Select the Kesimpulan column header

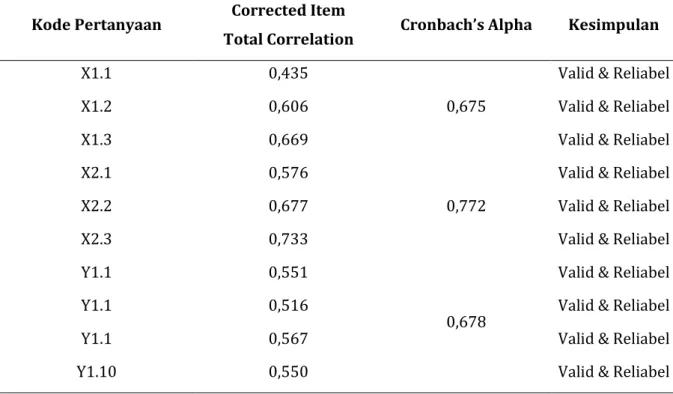click(x=614, y=24)
